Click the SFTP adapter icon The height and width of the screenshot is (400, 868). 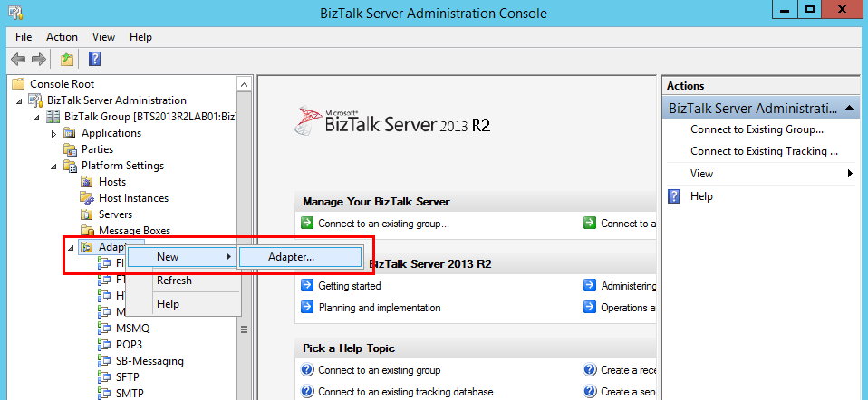click(x=104, y=377)
